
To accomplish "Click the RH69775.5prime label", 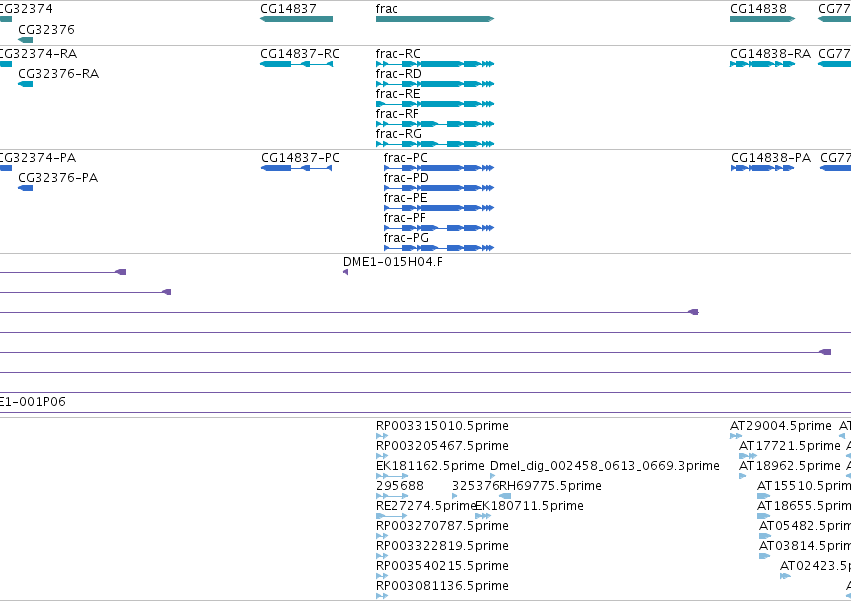I will point(550,486).
